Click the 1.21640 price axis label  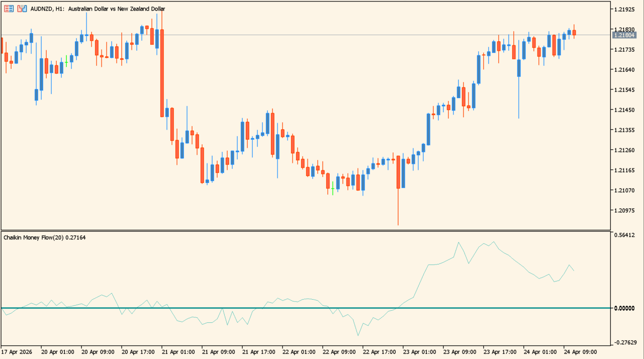[x=625, y=70]
